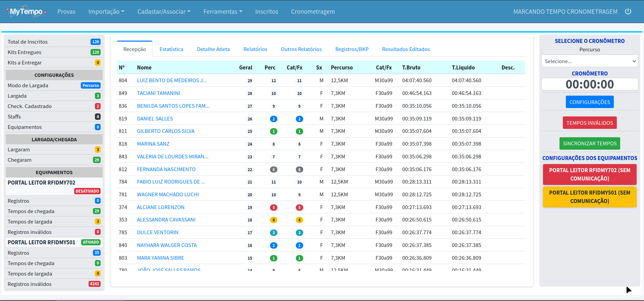The width and height of the screenshot is (644, 301).
Task: Open athlete FERNANDA NASCIMENTO link
Action: pyautogui.click(x=166, y=169)
